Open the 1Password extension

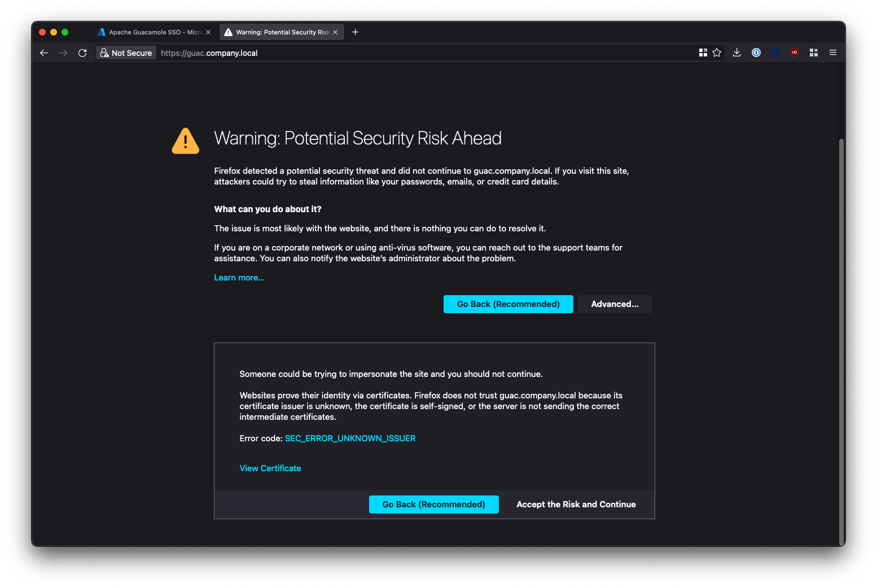tap(756, 53)
